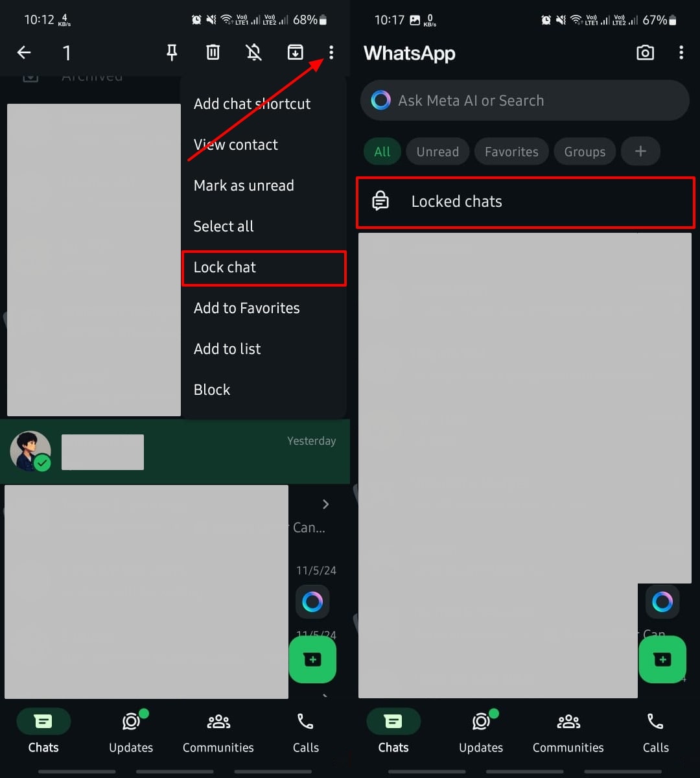Screen dimensions: 700x778
Task: Tap the back arrow in the selection toolbar
Action: tap(24, 53)
